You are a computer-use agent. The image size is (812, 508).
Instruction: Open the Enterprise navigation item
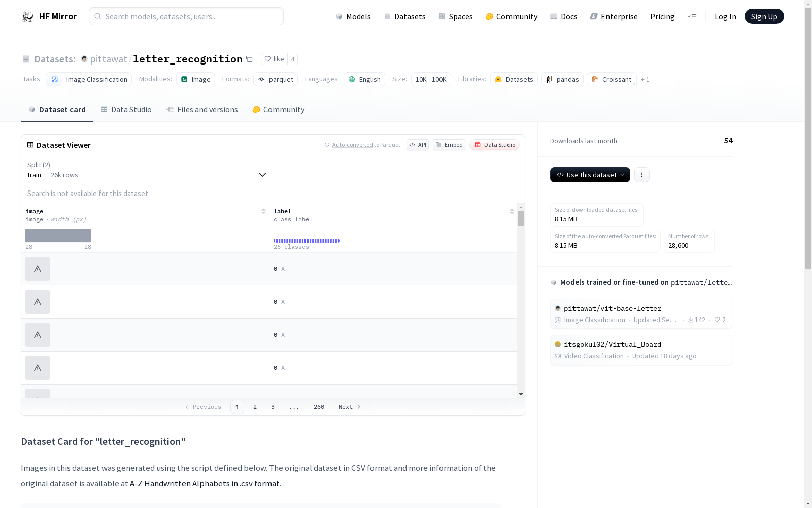pyautogui.click(x=614, y=16)
